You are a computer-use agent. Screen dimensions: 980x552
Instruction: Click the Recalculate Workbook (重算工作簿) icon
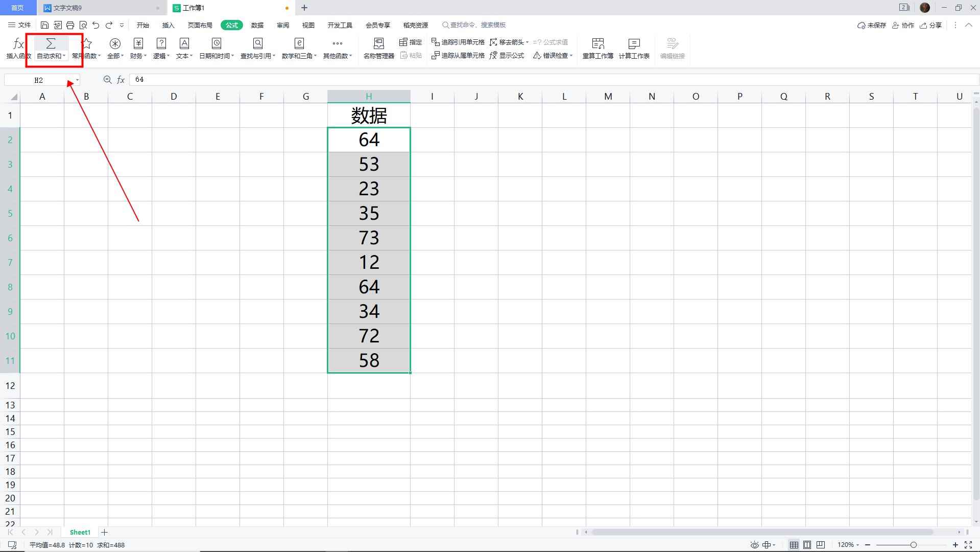tap(597, 48)
